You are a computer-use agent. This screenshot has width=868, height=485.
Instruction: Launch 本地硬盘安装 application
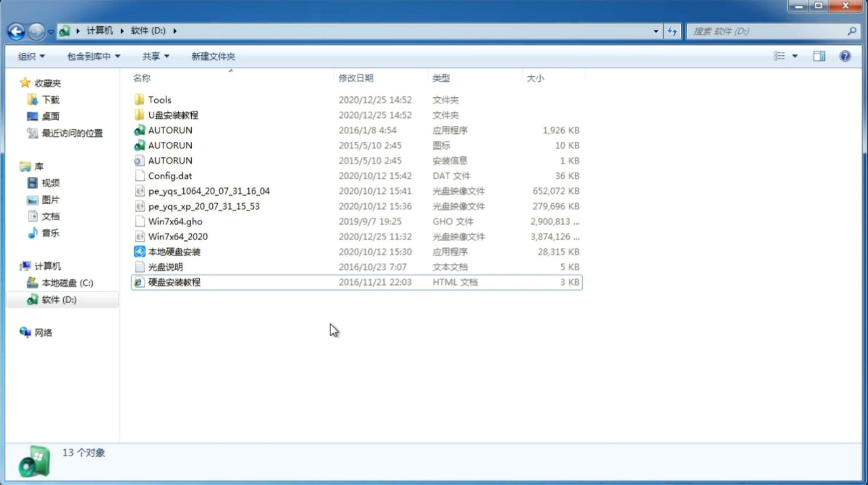coord(174,251)
